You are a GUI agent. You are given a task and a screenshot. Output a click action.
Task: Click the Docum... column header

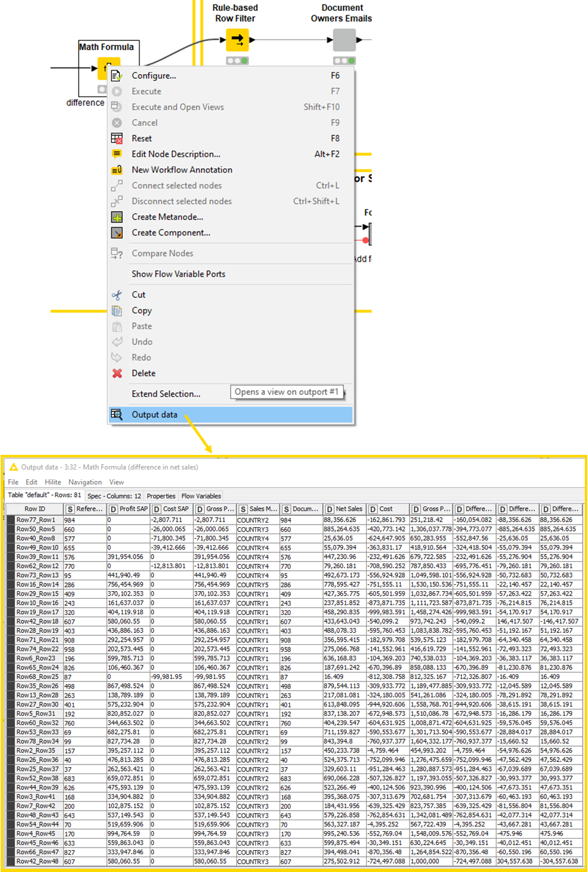pos(301,509)
